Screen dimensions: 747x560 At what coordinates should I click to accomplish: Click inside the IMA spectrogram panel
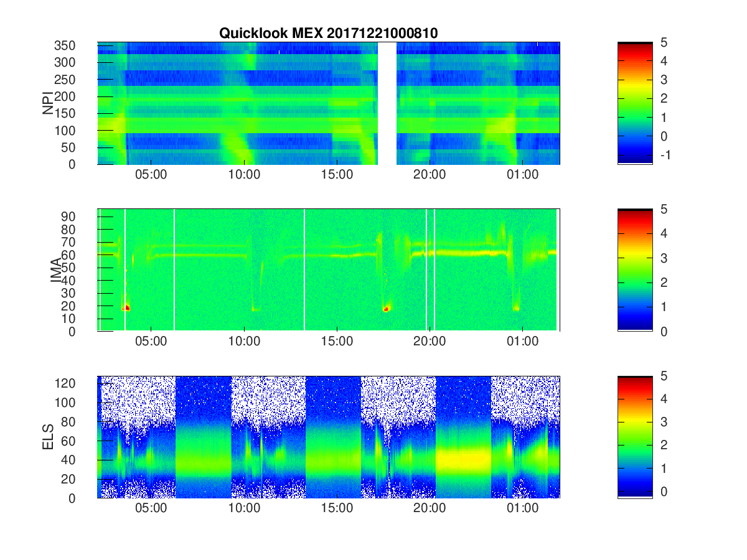[x=329, y=270]
